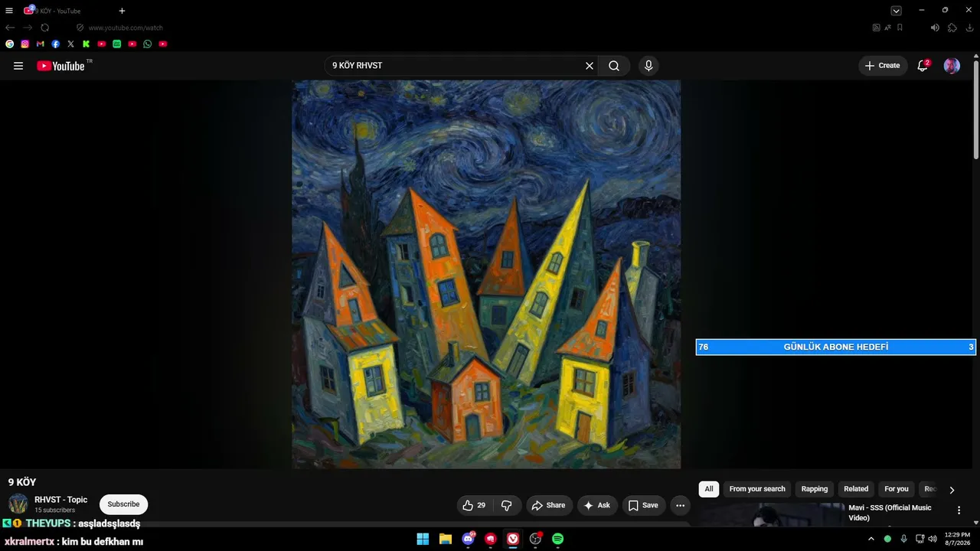Screen dimensions: 980x551
Task: Show hidden system tray icons
Action: 871,539
